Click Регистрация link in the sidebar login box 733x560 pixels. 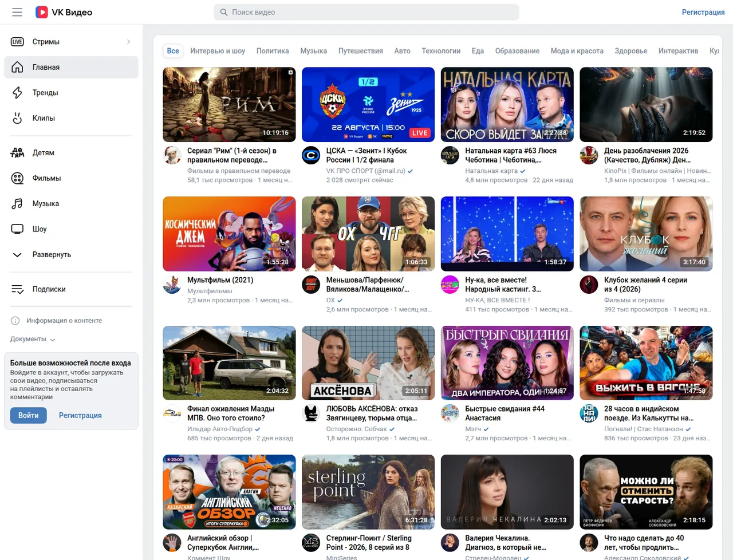coord(80,415)
